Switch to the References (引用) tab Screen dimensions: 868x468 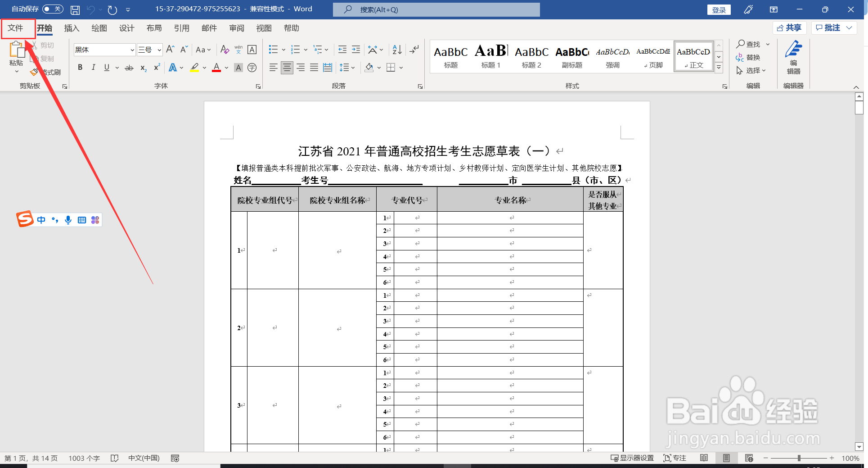[181, 28]
